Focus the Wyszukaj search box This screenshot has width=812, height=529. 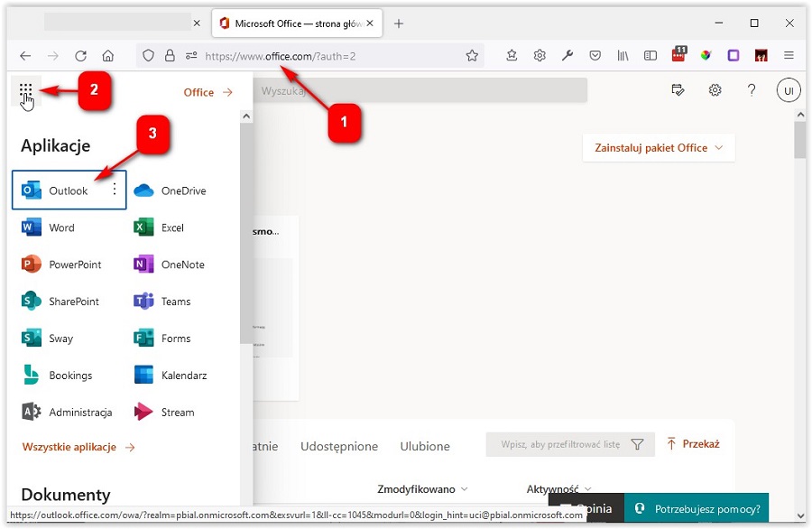point(420,90)
